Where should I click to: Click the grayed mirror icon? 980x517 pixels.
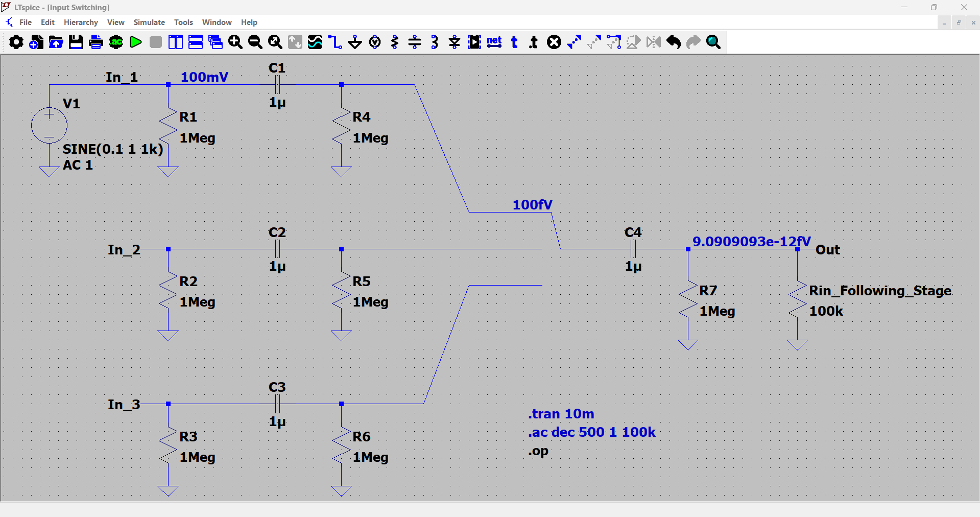[x=654, y=42]
